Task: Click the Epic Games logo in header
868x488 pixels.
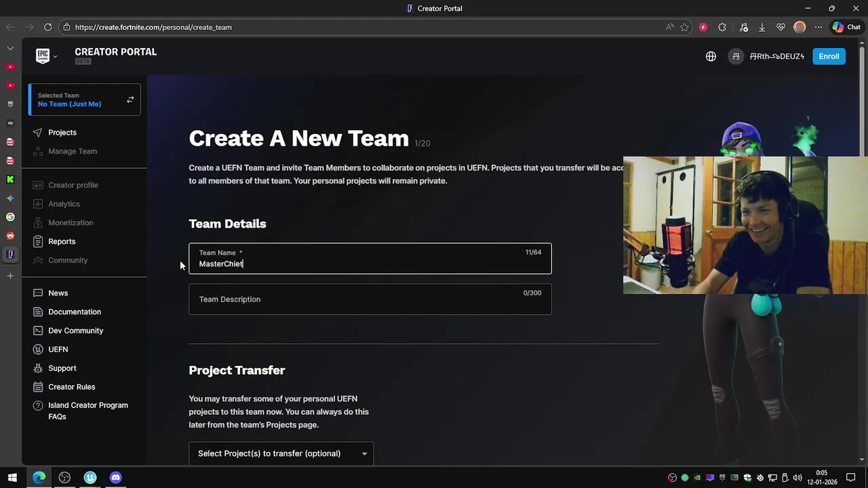Action: (x=43, y=56)
